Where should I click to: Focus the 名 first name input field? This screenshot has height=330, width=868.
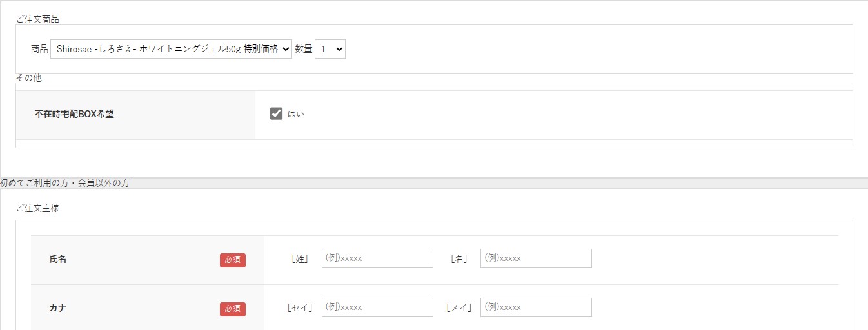[536, 258]
